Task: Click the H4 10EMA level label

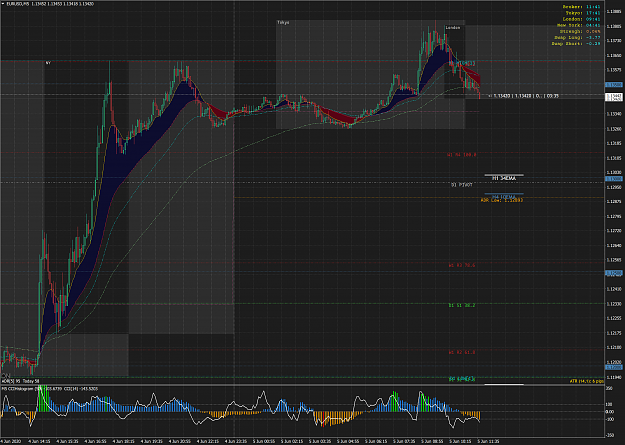Action: click(x=504, y=197)
